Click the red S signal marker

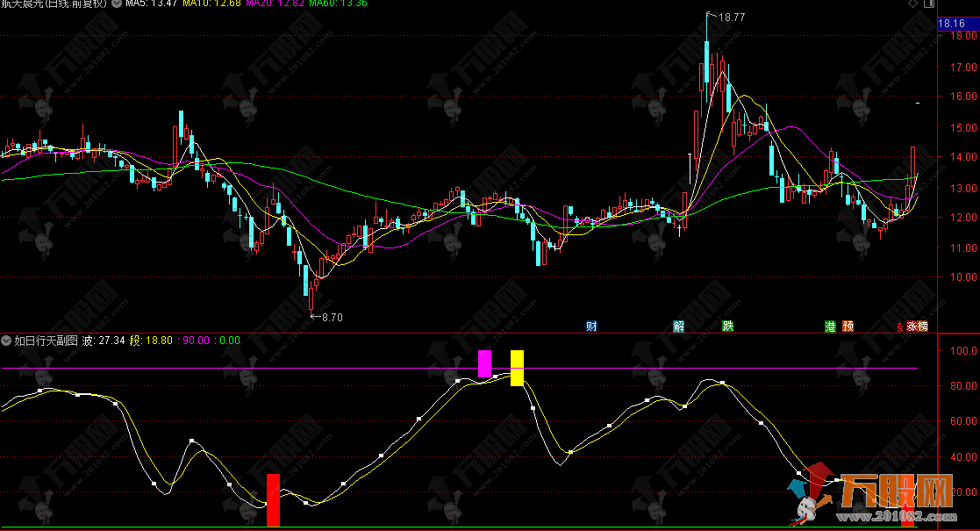coord(900,326)
